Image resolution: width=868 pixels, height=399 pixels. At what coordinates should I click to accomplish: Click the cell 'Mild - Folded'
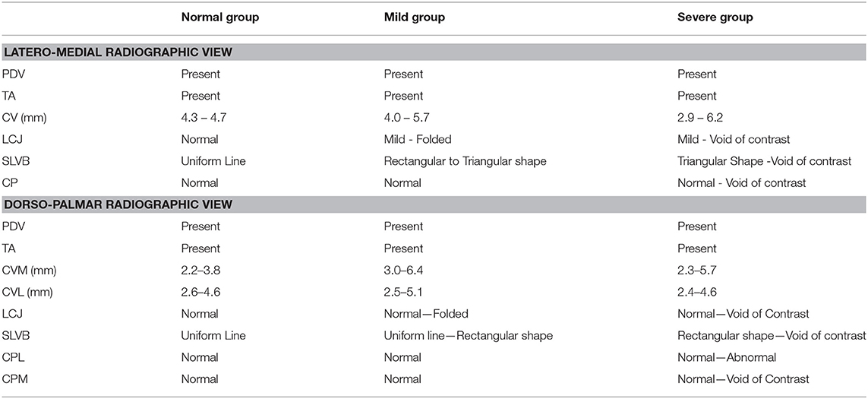pos(415,139)
